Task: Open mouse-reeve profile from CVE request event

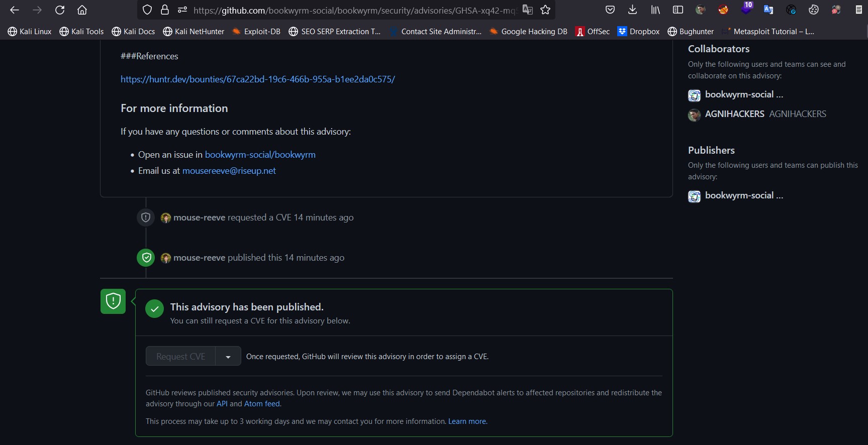Action: (199, 217)
